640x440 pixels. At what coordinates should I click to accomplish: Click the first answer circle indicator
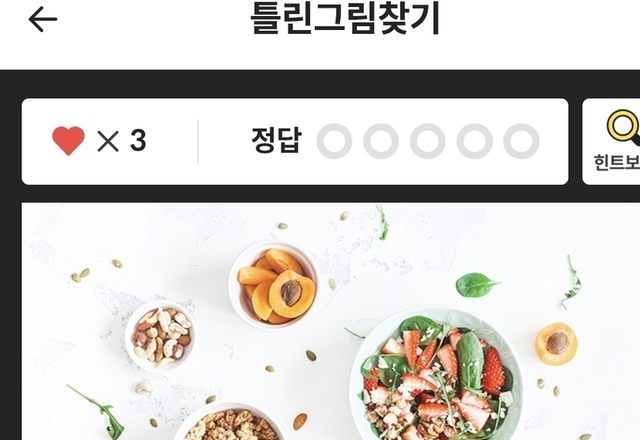coord(334,141)
